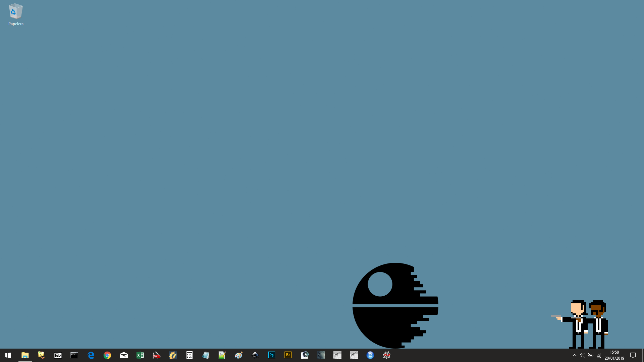Open the red spider web app
This screenshot has height=362, width=644.
[x=386, y=355]
